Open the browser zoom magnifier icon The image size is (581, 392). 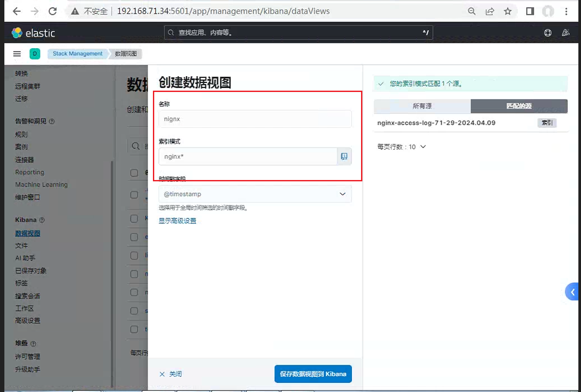472,11
